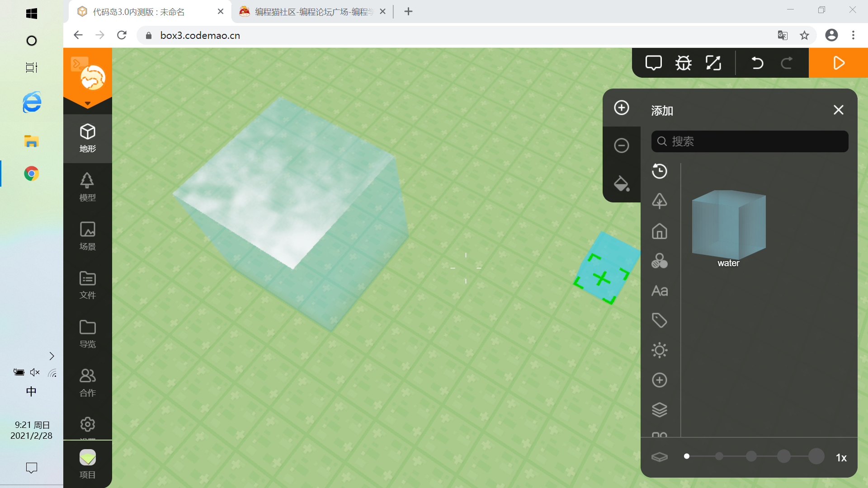
Task: Open the translate page icon
Action: [x=783, y=35]
